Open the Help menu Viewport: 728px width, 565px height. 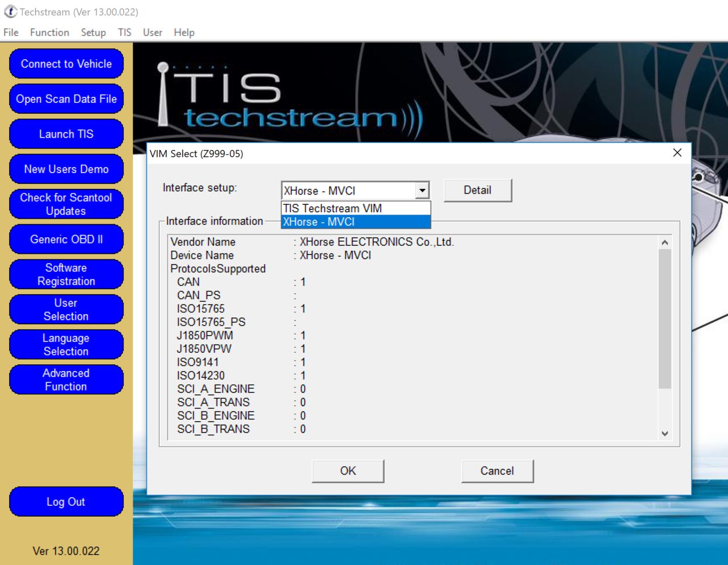(x=184, y=32)
